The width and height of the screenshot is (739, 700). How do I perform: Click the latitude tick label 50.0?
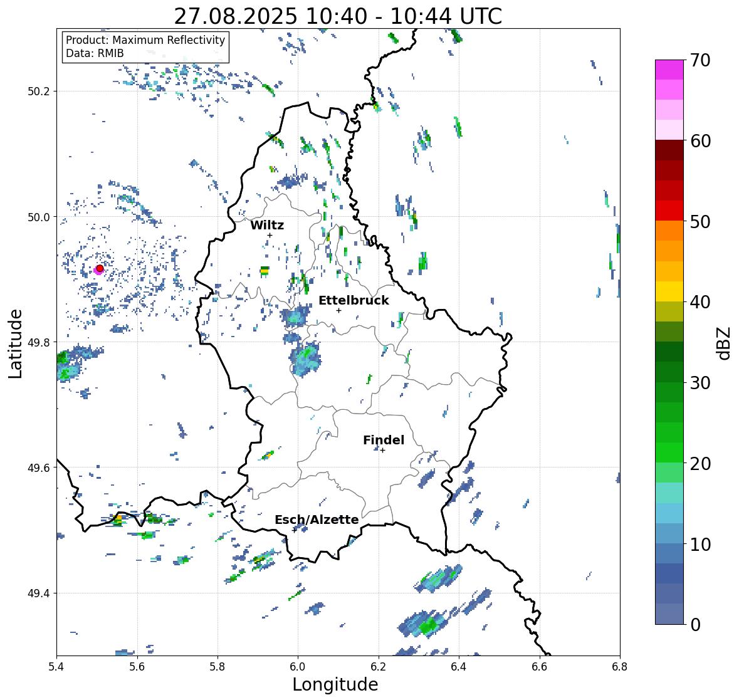coord(39,217)
